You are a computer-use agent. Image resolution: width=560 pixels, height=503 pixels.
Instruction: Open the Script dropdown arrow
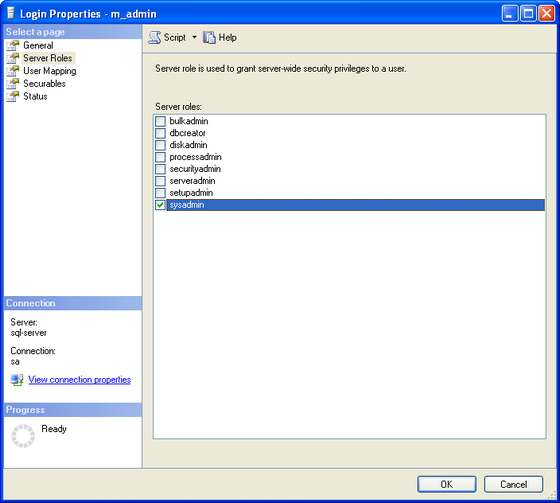[x=194, y=37]
